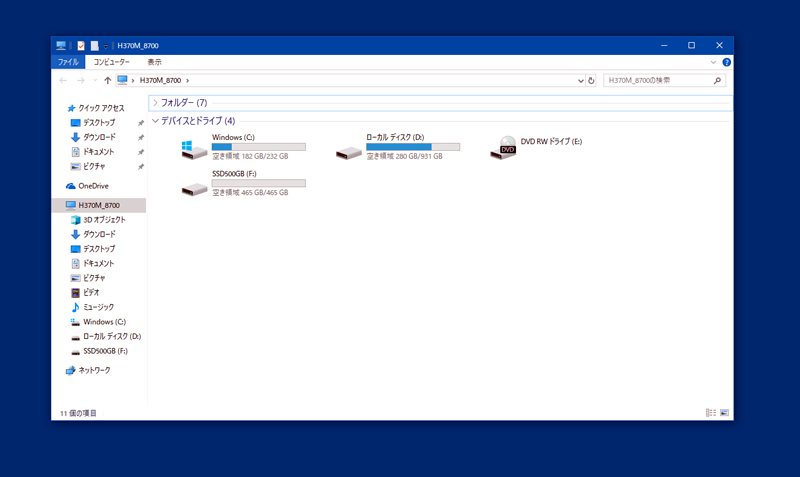This screenshot has width=800, height=477.
Task: Click H370M_8700 breadcrumb in address bar
Action: (x=160, y=80)
